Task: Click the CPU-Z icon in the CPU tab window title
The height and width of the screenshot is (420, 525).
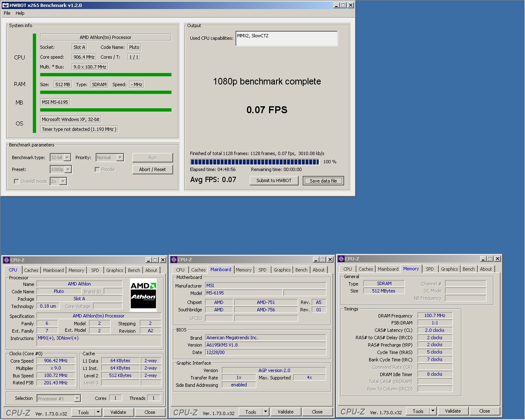Action: pyautogui.click(x=7, y=260)
